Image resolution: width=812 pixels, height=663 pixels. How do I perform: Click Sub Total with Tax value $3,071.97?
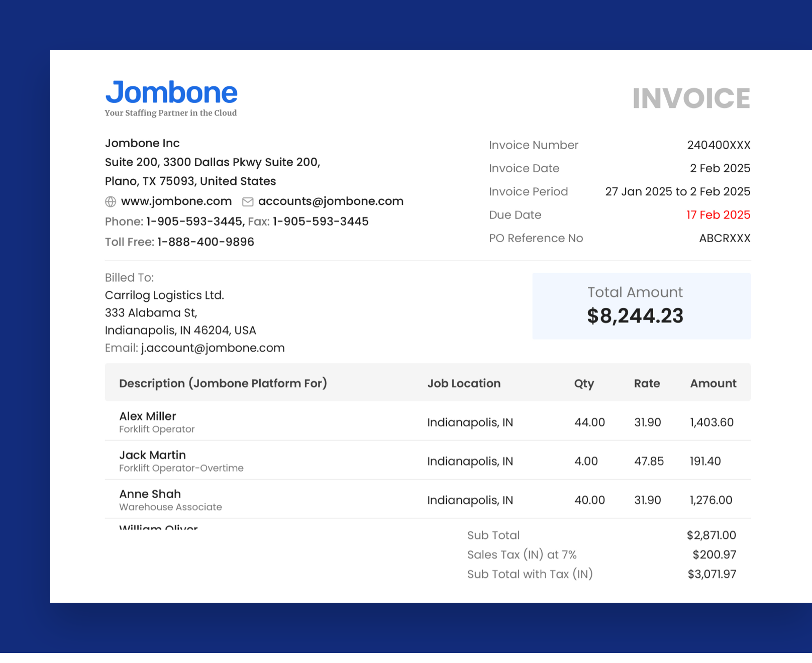click(x=712, y=574)
